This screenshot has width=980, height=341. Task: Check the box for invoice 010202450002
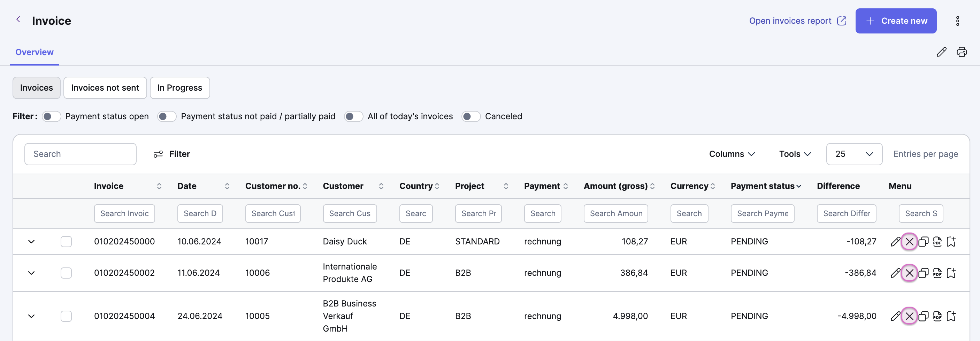[x=66, y=273]
